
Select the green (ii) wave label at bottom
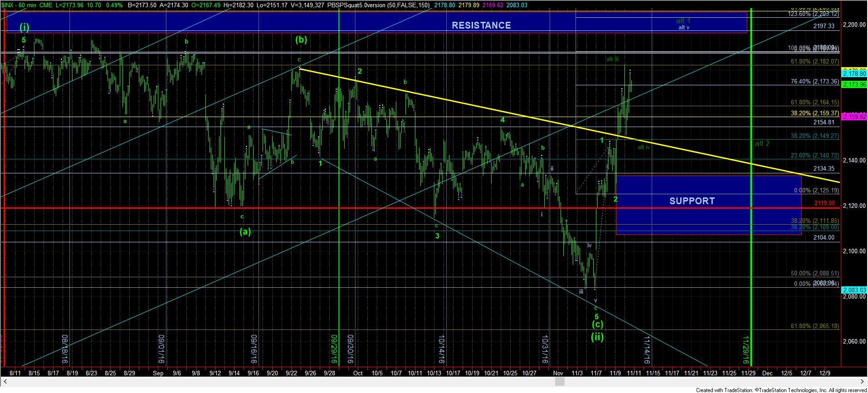click(x=597, y=337)
